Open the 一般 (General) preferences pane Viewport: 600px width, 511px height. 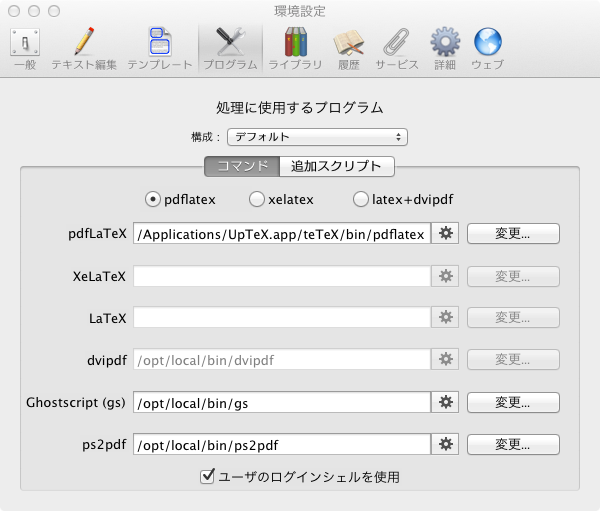(x=24, y=48)
